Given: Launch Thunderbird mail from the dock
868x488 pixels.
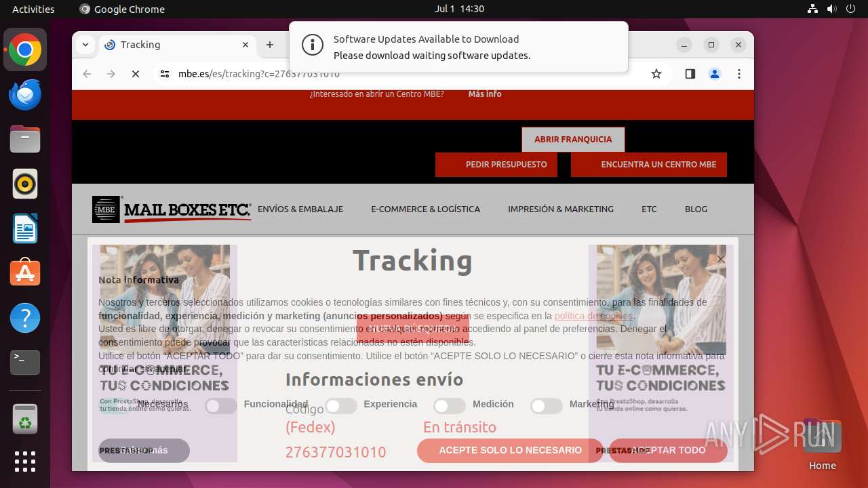Looking at the screenshot, I should [25, 94].
